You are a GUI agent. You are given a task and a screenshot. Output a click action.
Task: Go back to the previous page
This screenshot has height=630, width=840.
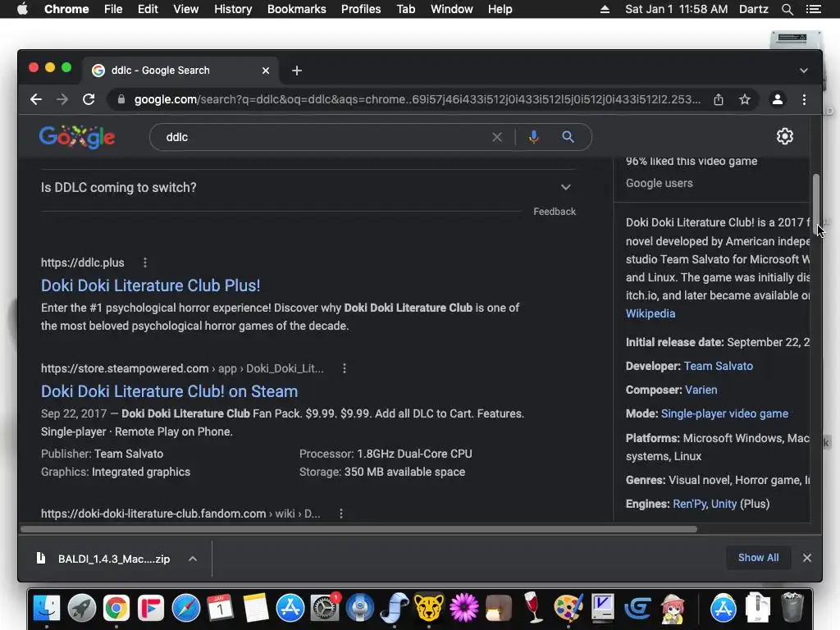coord(36,99)
